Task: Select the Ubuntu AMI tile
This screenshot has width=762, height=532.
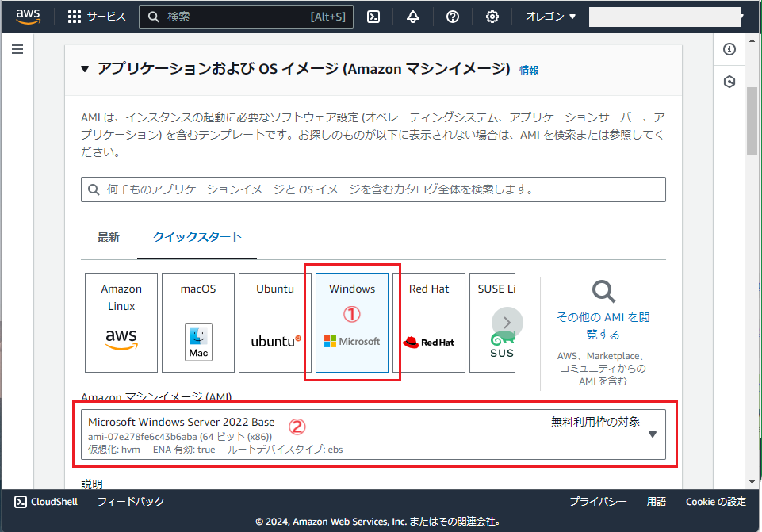Action: tap(275, 323)
